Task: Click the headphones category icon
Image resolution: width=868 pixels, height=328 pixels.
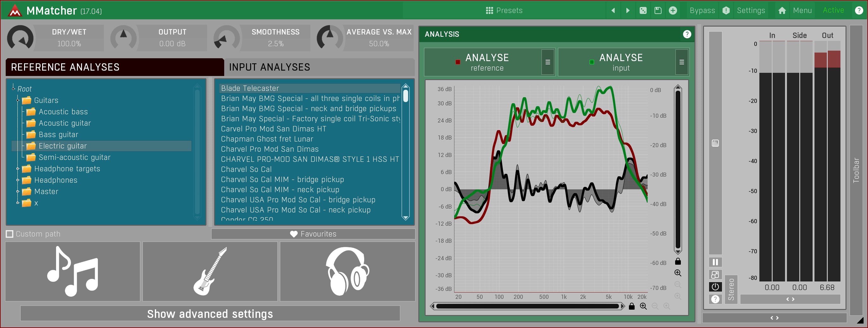Action: pos(347,271)
